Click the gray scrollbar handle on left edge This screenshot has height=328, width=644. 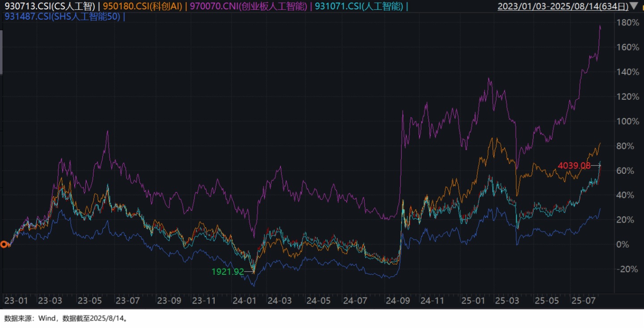1,52
